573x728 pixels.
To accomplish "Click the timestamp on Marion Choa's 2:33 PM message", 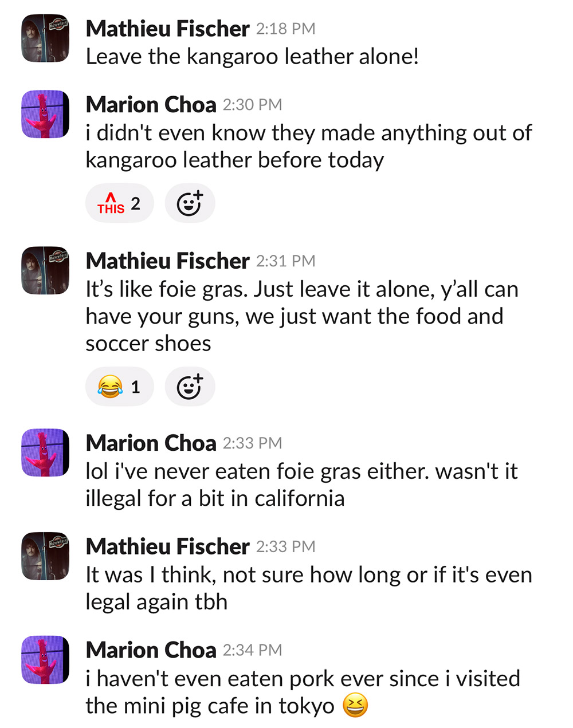I will tap(252, 443).
